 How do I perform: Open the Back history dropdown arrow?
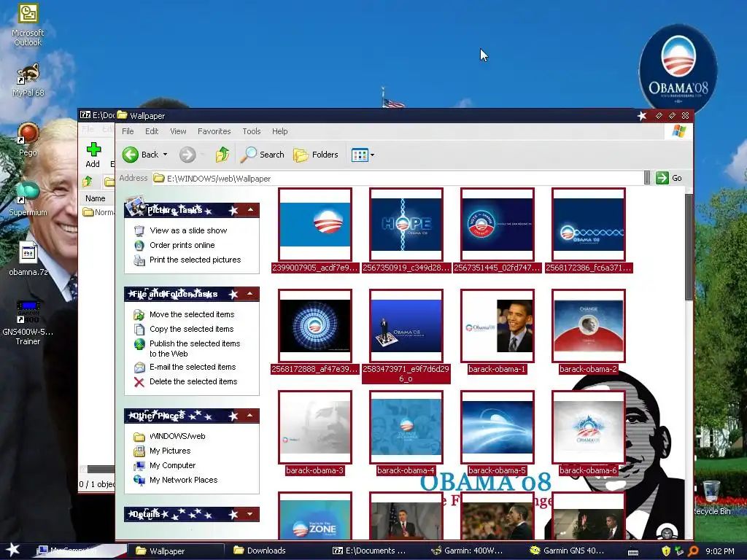click(166, 155)
